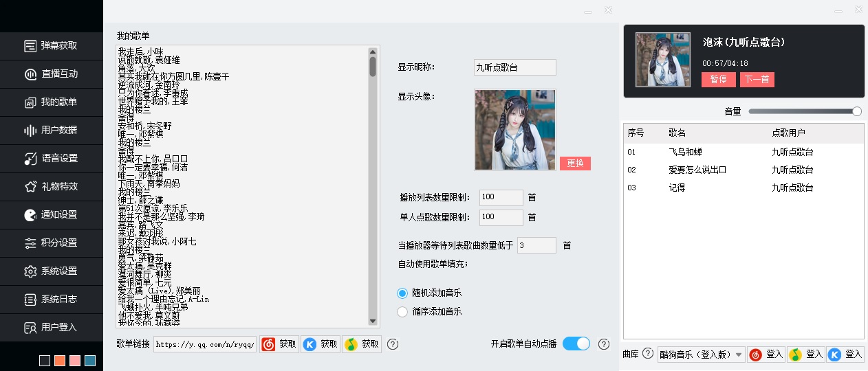This screenshot has width=868, height=371.
Task: Toggle 开启歌单自动点播 switch
Action: tap(576, 344)
